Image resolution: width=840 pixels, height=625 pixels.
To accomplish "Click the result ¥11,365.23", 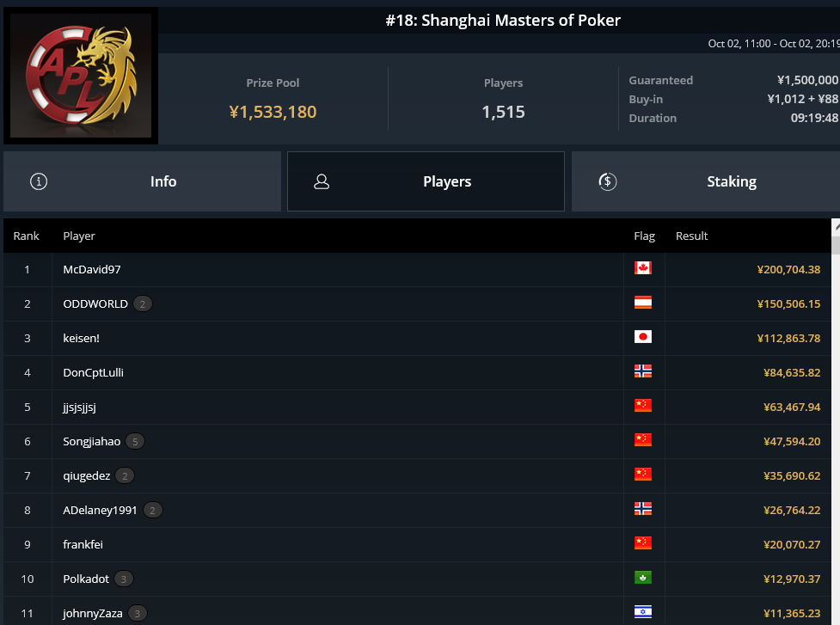I will tap(792, 613).
